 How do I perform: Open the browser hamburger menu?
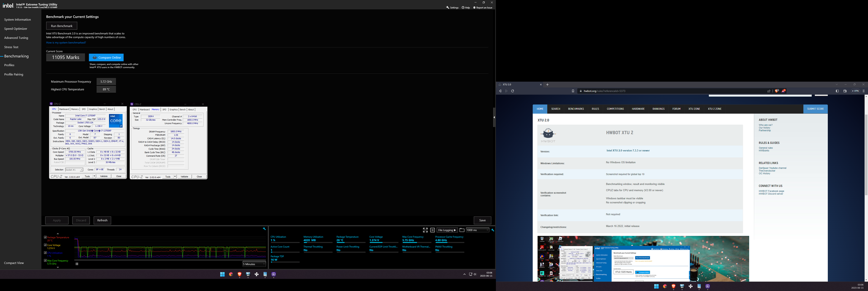pos(863,91)
